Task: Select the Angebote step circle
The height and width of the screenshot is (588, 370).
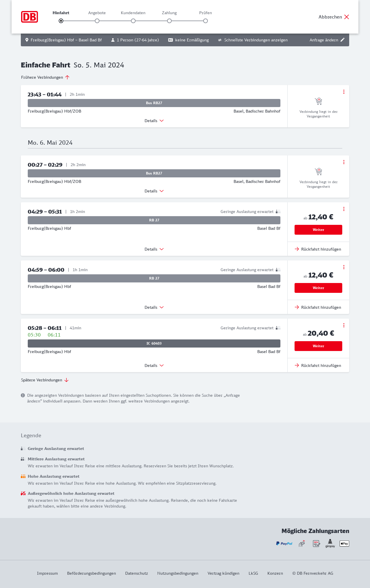Action: 97,21
